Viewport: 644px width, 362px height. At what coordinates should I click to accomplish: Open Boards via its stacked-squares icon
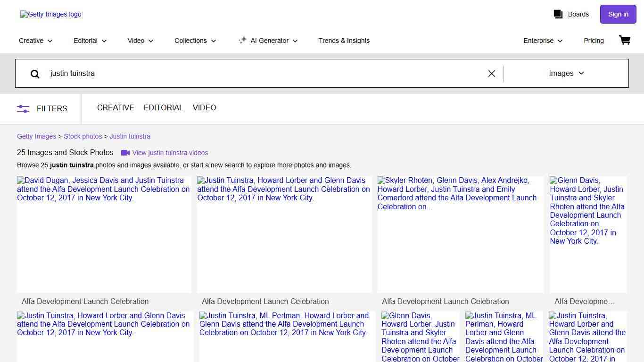tap(558, 14)
